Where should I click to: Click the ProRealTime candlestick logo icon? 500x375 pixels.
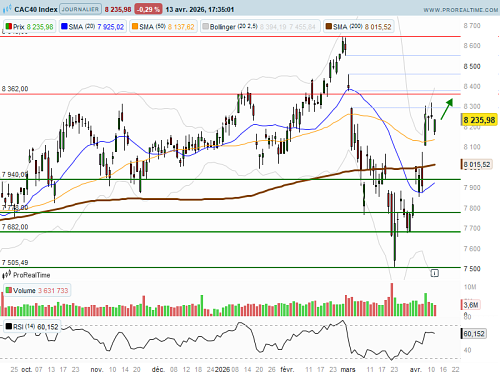tap(6, 275)
